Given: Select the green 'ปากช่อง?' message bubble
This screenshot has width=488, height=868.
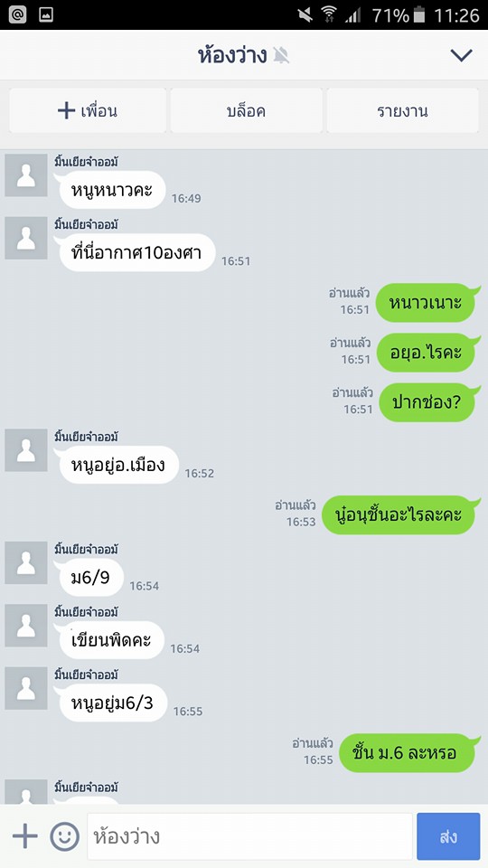Looking at the screenshot, I should click(427, 402).
